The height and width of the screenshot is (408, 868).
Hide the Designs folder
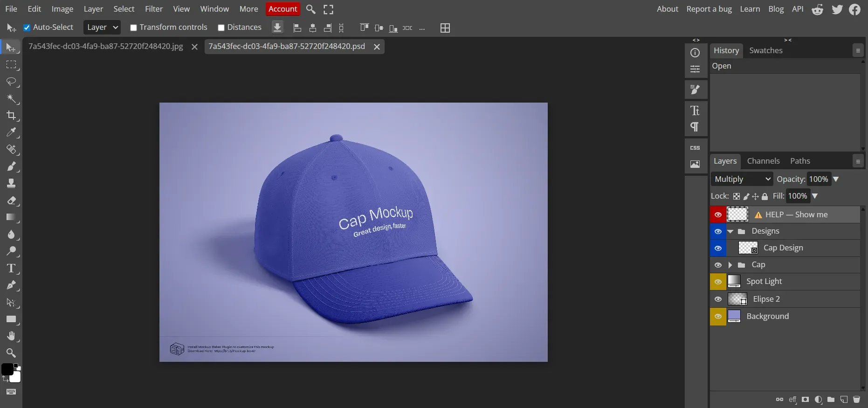click(x=718, y=231)
